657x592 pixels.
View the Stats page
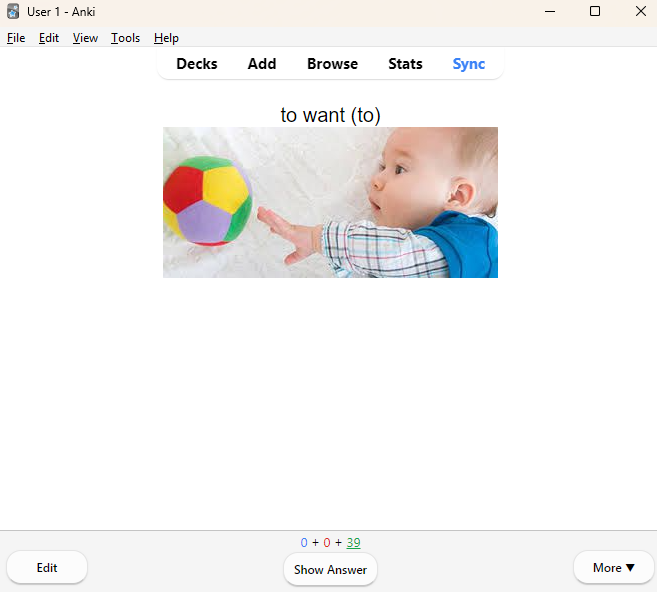[x=405, y=64]
